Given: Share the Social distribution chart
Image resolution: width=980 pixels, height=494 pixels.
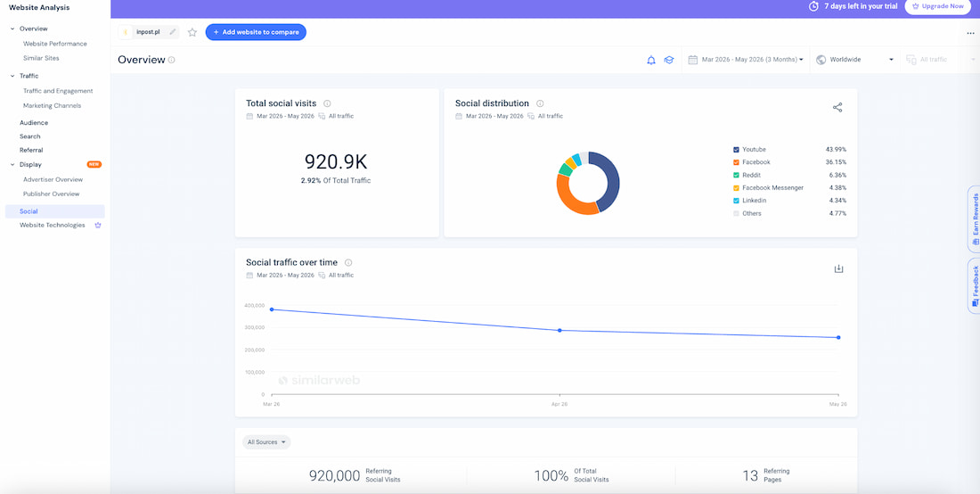Looking at the screenshot, I should [x=837, y=107].
